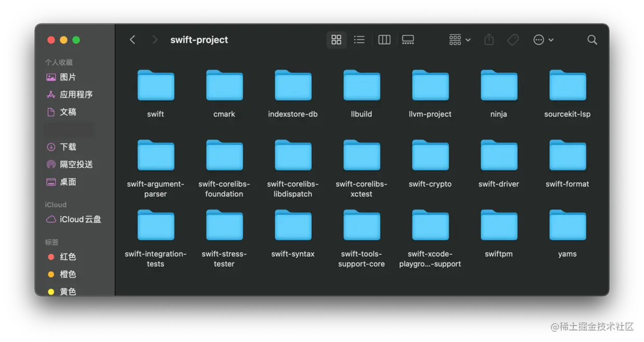Click the search magnifier icon

pyautogui.click(x=592, y=40)
